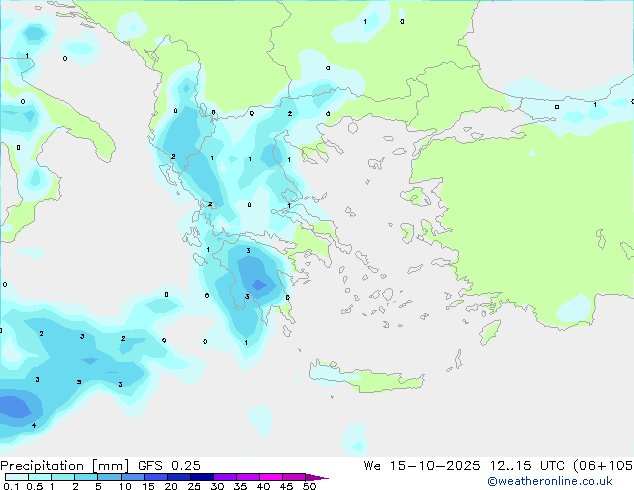The height and width of the screenshot is (490, 634).
Task: Click the 2–5 mm legend color box
Action: tap(86, 477)
